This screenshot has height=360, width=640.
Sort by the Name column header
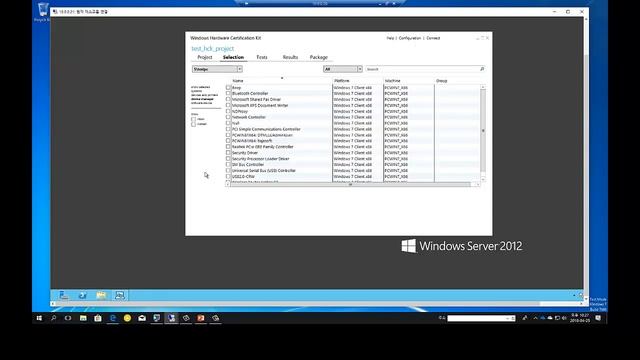(x=238, y=81)
